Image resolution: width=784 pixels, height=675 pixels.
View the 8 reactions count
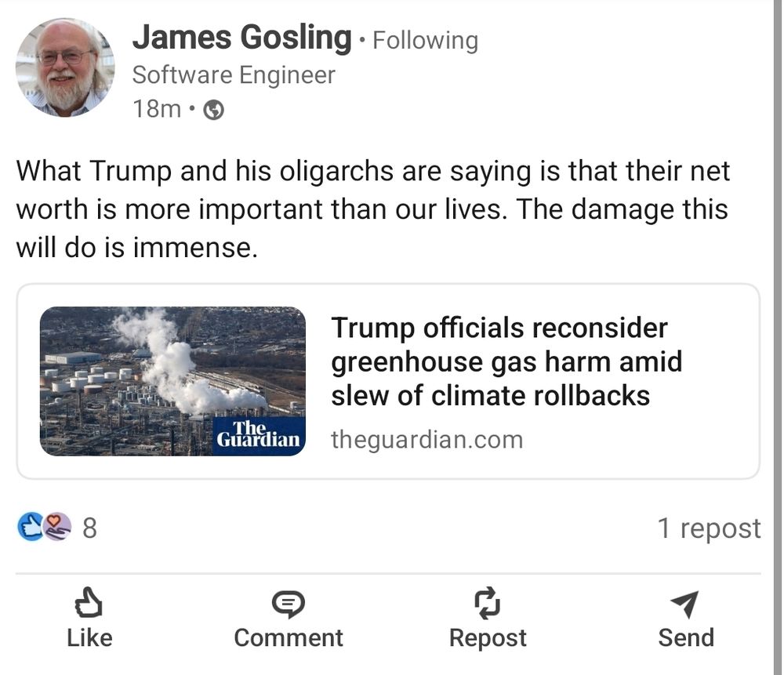coord(89,528)
